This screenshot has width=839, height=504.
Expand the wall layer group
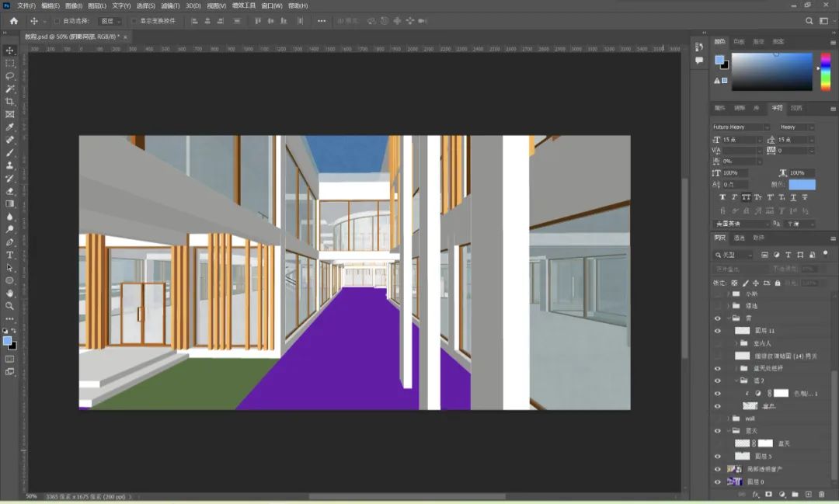point(728,419)
